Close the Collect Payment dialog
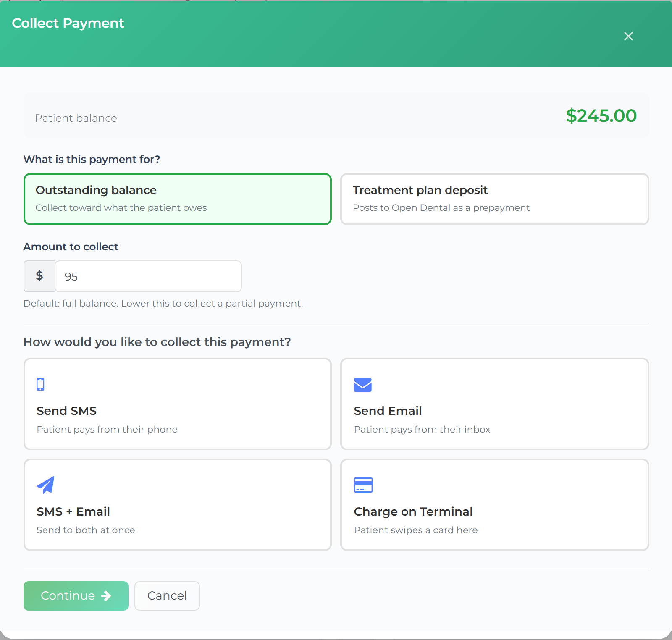The width and height of the screenshot is (672, 640). pyautogui.click(x=628, y=37)
